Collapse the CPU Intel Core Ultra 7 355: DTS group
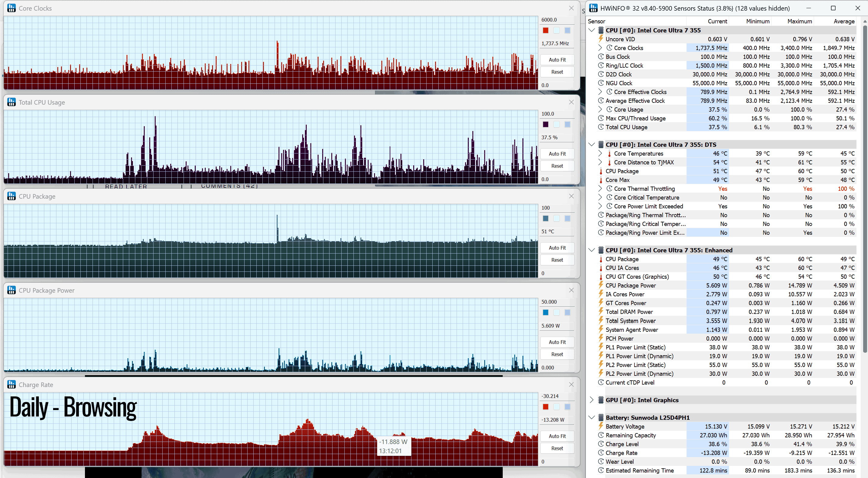 592,144
